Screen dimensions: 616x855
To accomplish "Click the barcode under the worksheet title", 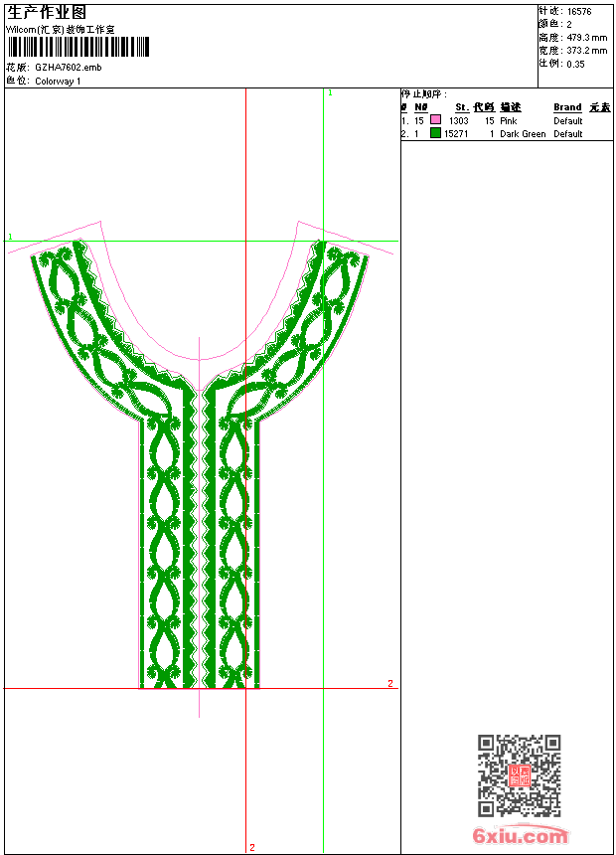I will (78, 47).
